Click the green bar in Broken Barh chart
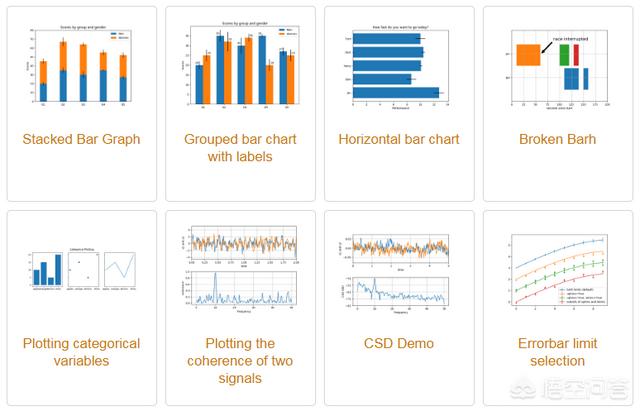640x411 pixels. coord(564,55)
